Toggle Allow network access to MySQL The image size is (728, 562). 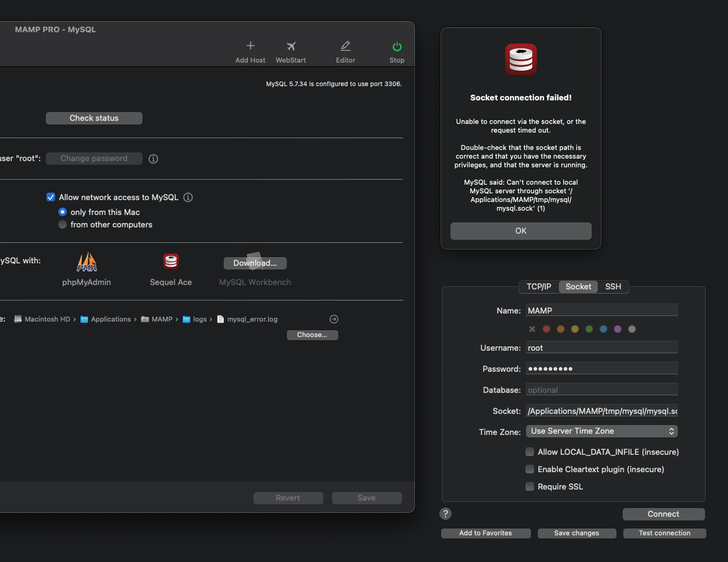click(x=51, y=198)
